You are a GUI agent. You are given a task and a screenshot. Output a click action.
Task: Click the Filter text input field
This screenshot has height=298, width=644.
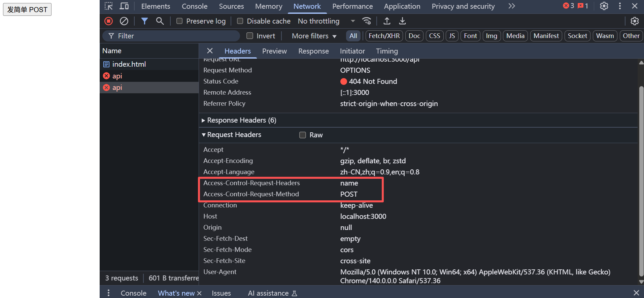175,36
